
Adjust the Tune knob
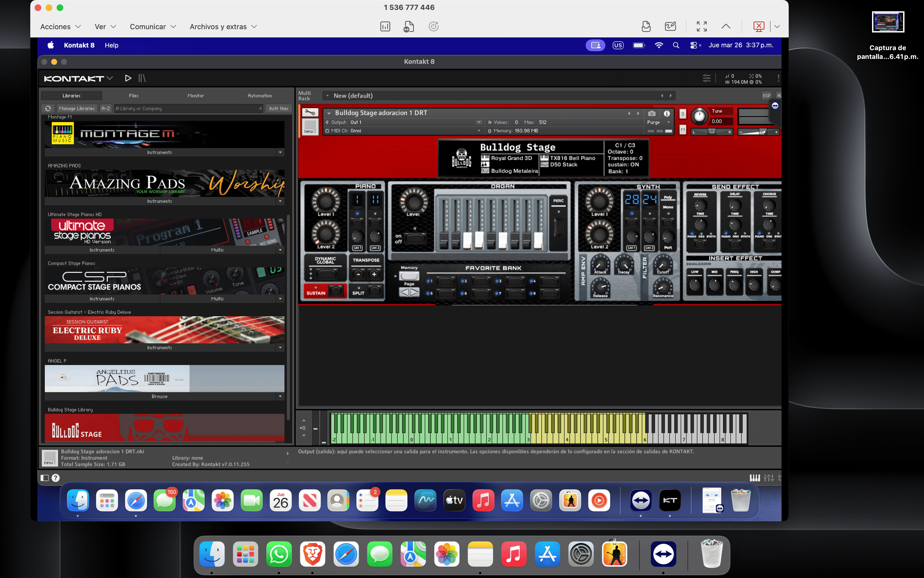pyautogui.click(x=699, y=116)
